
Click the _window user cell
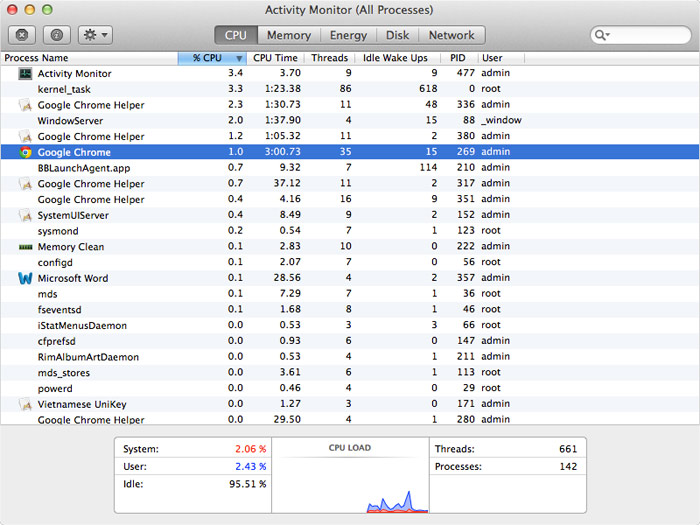(501, 120)
